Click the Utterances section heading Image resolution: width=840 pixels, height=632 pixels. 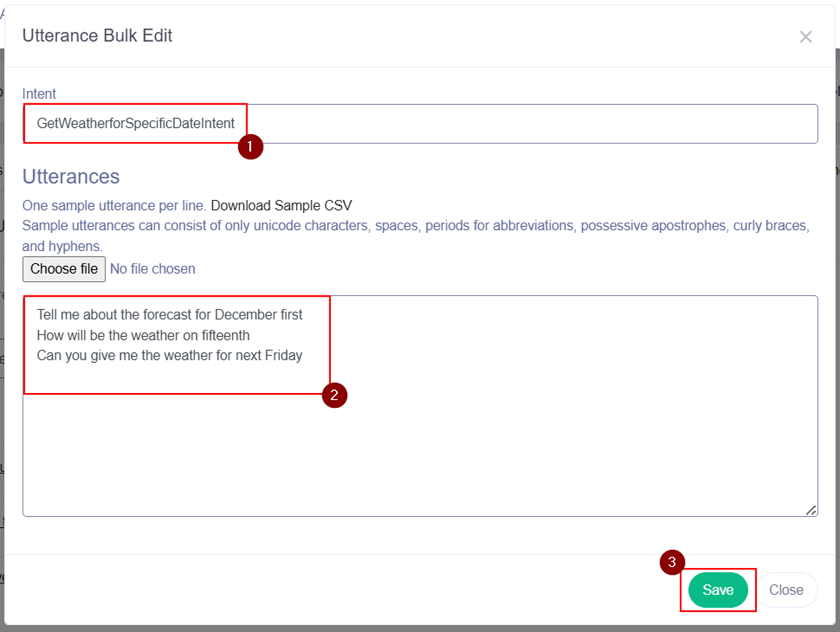click(x=71, y=177)
